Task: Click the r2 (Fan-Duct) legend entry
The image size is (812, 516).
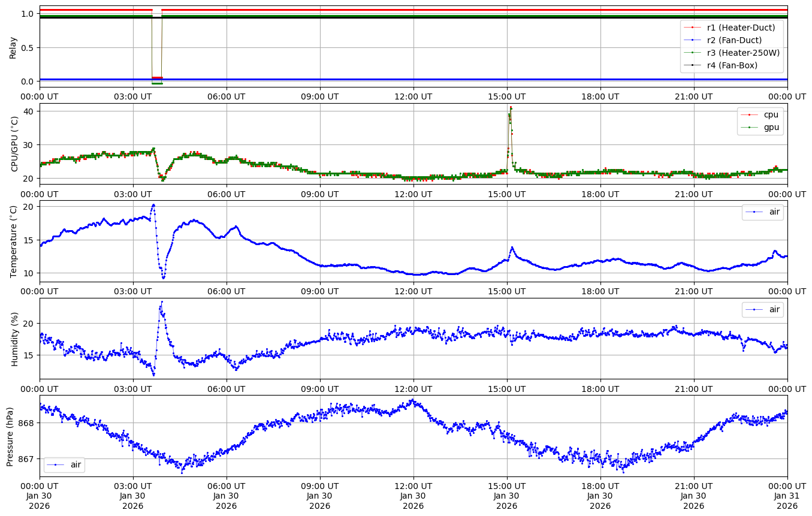Action: (x=734, y=40)
